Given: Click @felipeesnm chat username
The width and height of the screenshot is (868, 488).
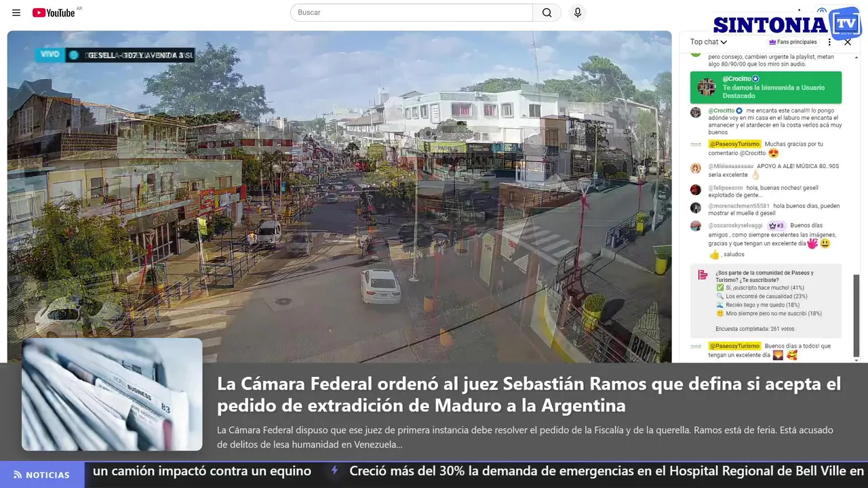Looking at the screenshot, I should coord(726,188).
